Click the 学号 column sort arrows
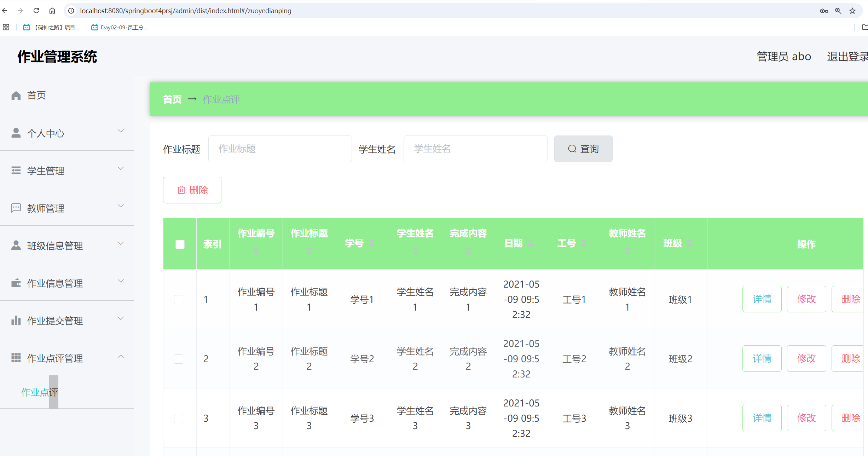 tap(371, 243)
